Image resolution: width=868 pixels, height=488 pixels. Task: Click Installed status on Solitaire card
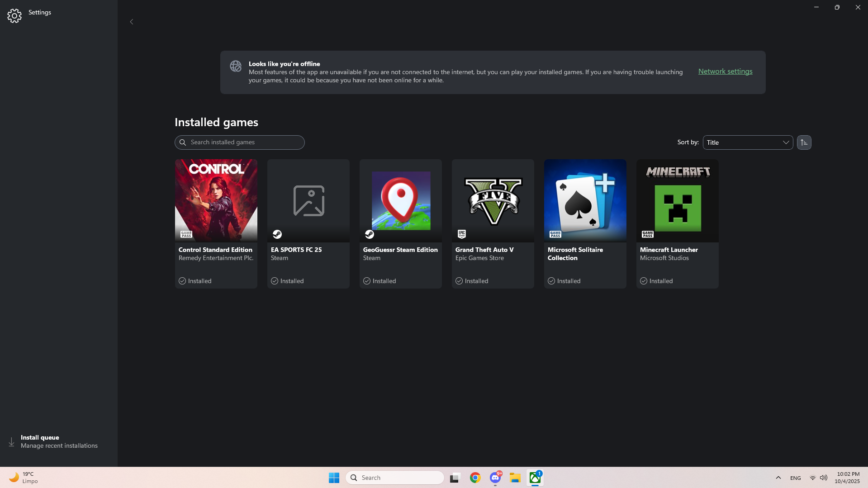coord(564,281)
